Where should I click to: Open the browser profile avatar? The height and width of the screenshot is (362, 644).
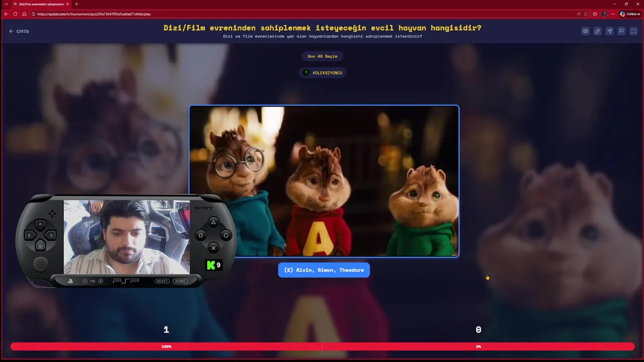(x=604, y=14)
